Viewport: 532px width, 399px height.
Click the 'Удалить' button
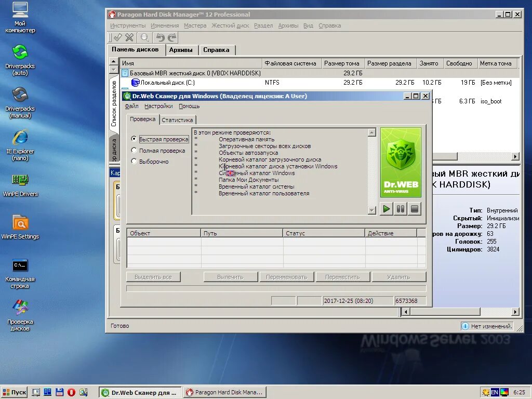[398, 277]
